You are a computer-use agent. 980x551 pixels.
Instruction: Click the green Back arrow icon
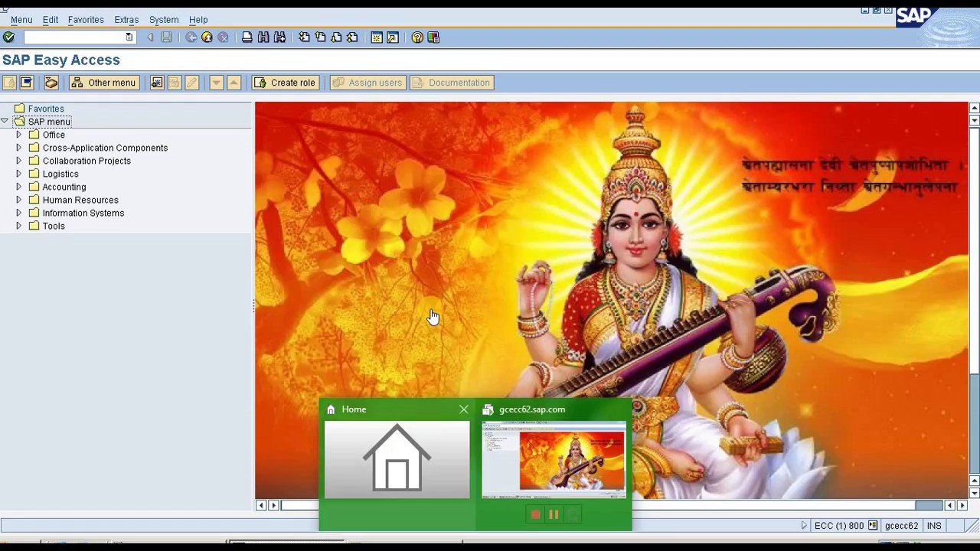pyautogui.click(x=191, y=37)
